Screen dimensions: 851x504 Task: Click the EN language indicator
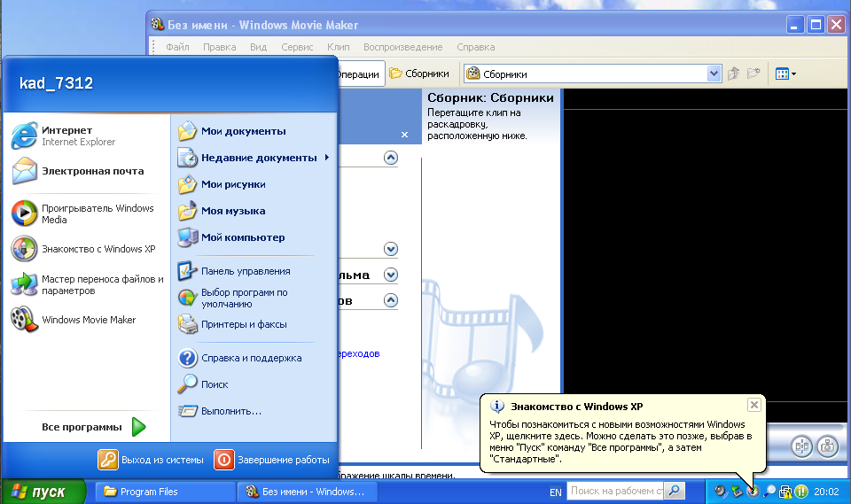(x=555, y=492)
